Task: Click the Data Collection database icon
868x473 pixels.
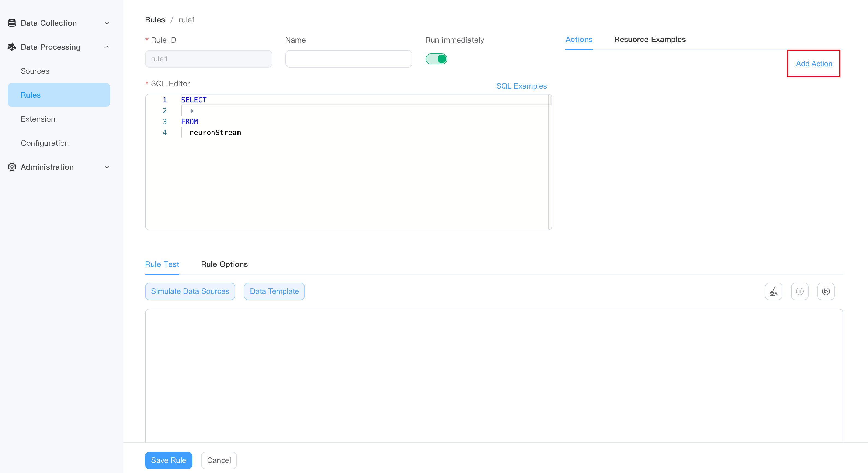Action: [x=12, y=23]
